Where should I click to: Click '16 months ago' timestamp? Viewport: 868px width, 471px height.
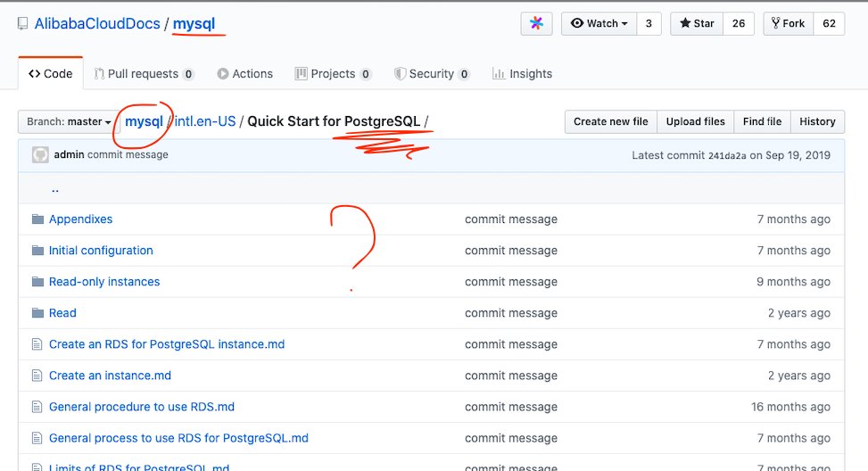click(790, 407)
